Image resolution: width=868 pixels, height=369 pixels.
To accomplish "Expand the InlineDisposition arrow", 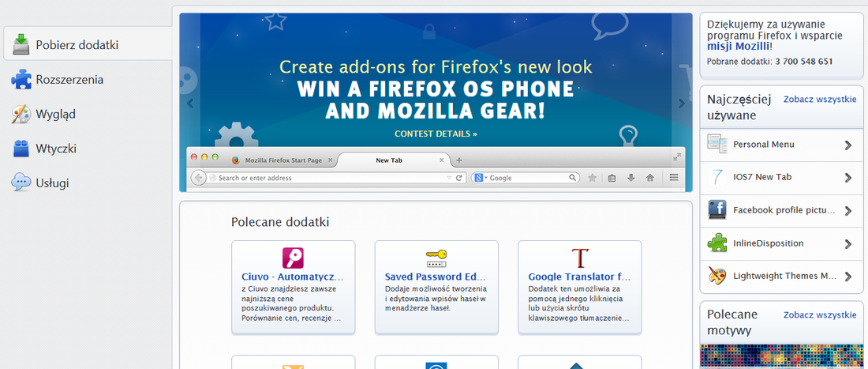I will pos(847,244).
